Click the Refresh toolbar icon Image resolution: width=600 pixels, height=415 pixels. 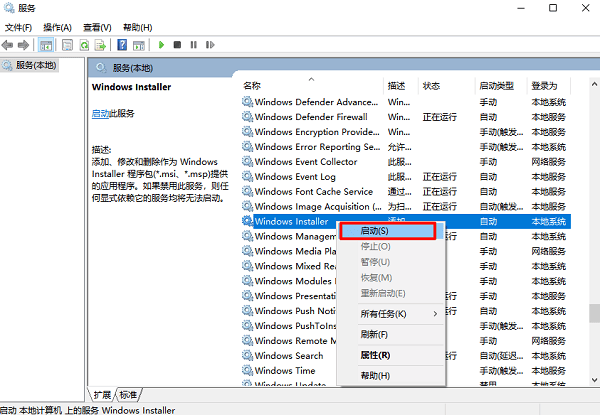[x=85, y=45]
